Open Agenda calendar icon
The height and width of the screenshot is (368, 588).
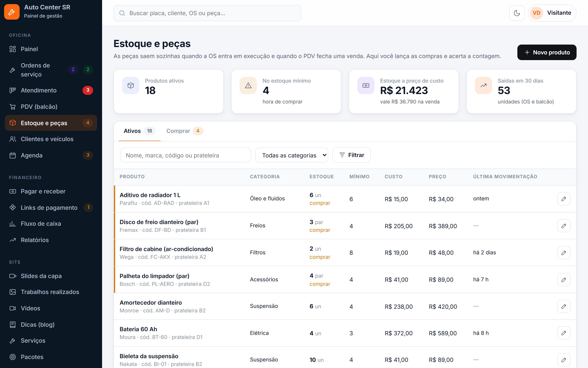13,155
